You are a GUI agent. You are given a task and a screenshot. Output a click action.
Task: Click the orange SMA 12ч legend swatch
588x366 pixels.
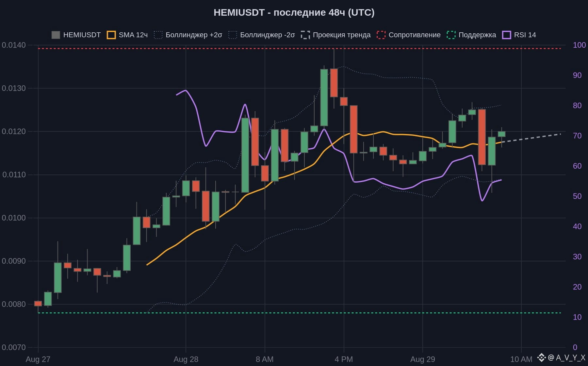pos(111,35)
